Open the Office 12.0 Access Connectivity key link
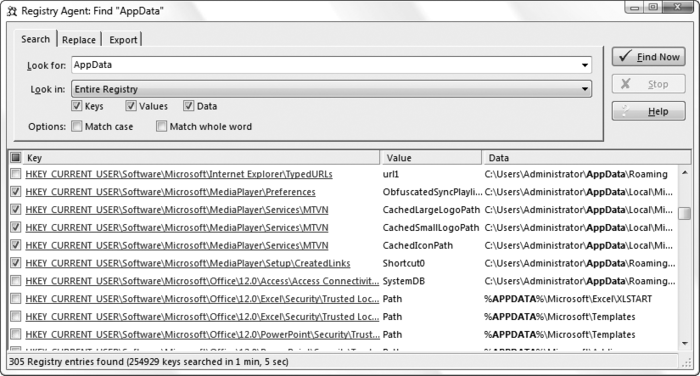This screenshot has width=700, height=376. tap(202, 281)
